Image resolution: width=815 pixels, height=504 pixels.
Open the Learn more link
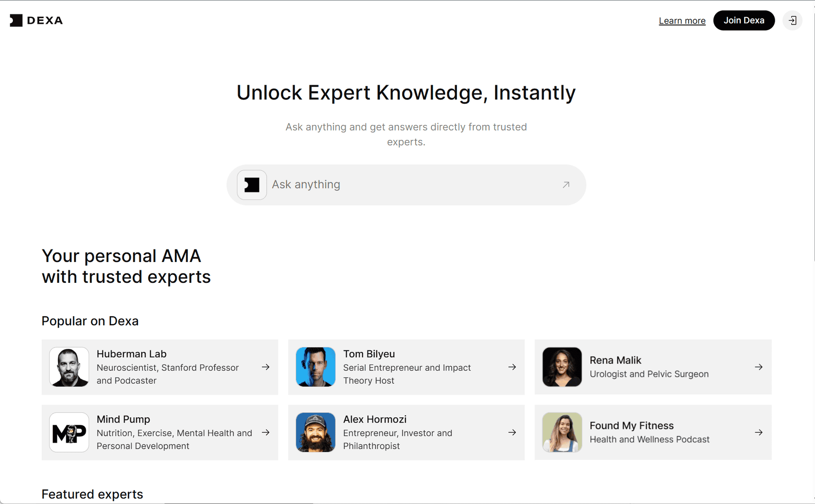tap(682, 20)
